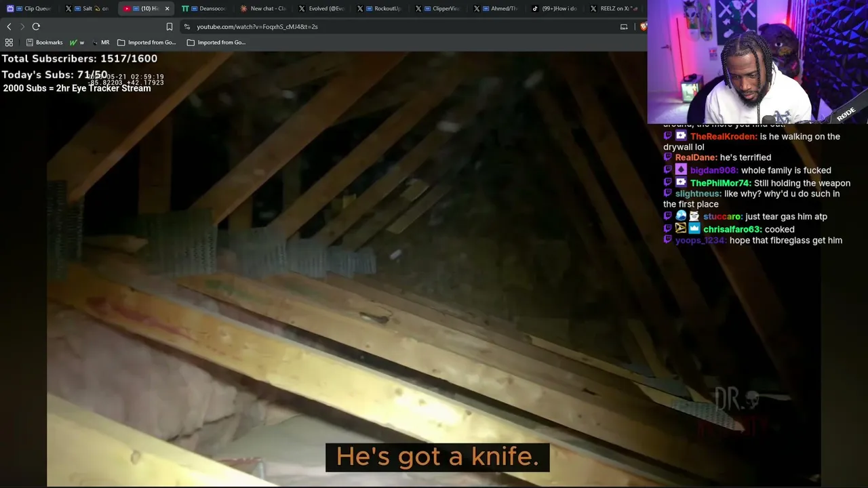Click the Twitch icon beside yoops_1234
The width and height of the screenshot is (868, 488).
(x=667, y=241)
